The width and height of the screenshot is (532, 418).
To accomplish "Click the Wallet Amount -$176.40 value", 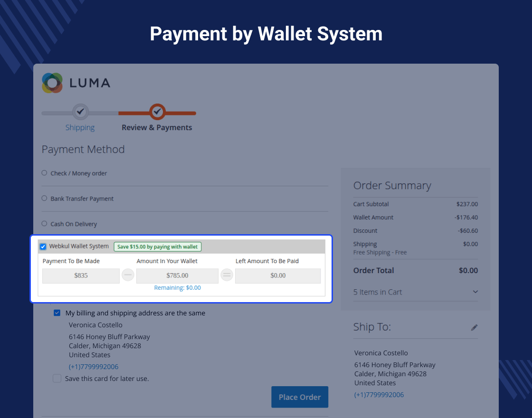I will [x=466, y=217].
